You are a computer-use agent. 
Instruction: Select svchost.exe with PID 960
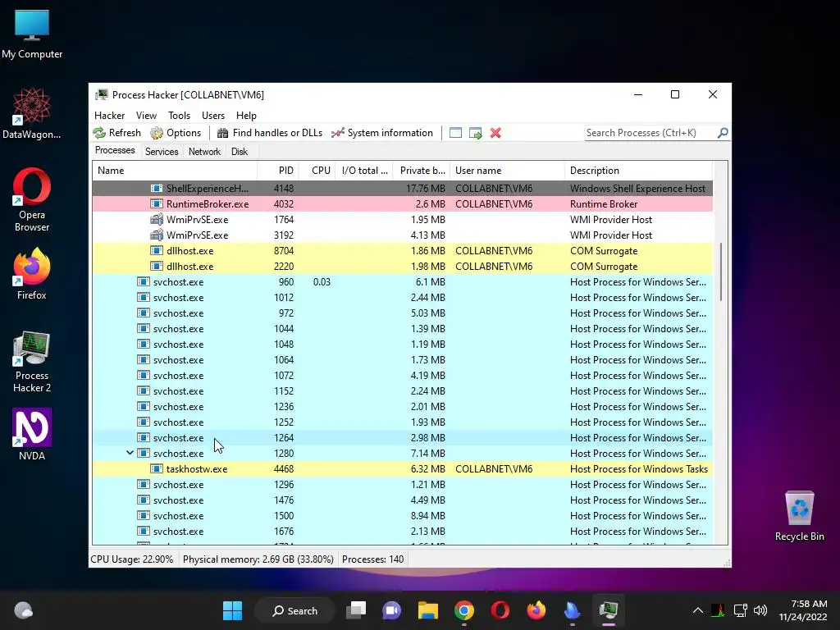coord(402,282)
